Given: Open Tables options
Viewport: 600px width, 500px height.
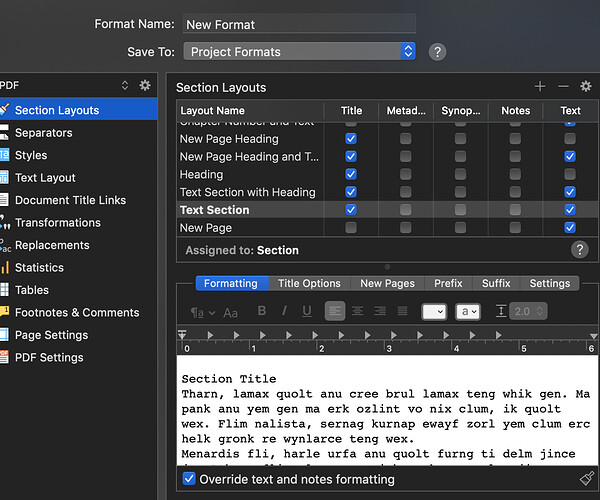Looking at the screenshot, I should tap(31, 290).
